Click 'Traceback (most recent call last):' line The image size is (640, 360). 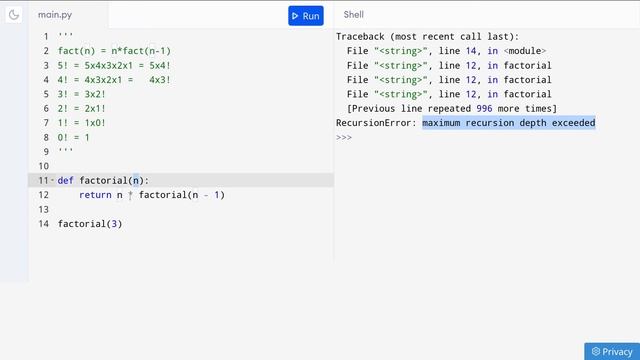click(427, 37)
